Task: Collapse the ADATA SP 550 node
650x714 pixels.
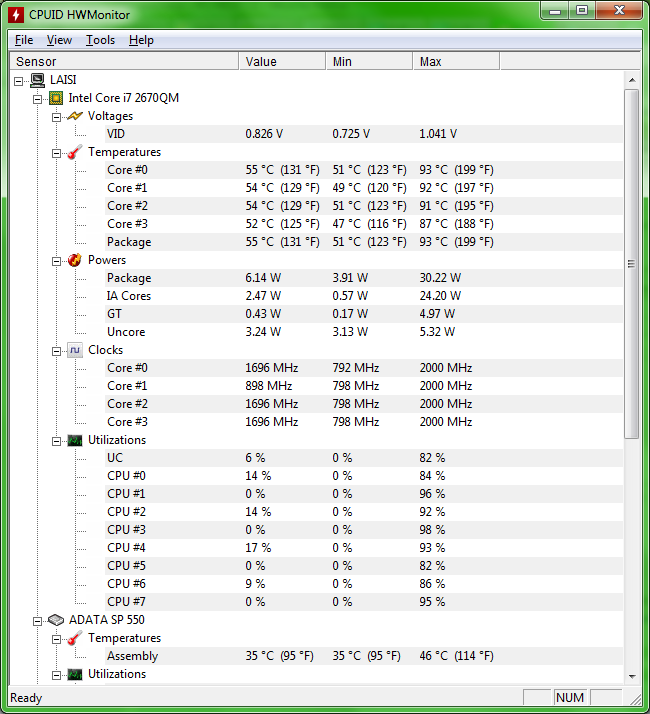Action: 38,620
